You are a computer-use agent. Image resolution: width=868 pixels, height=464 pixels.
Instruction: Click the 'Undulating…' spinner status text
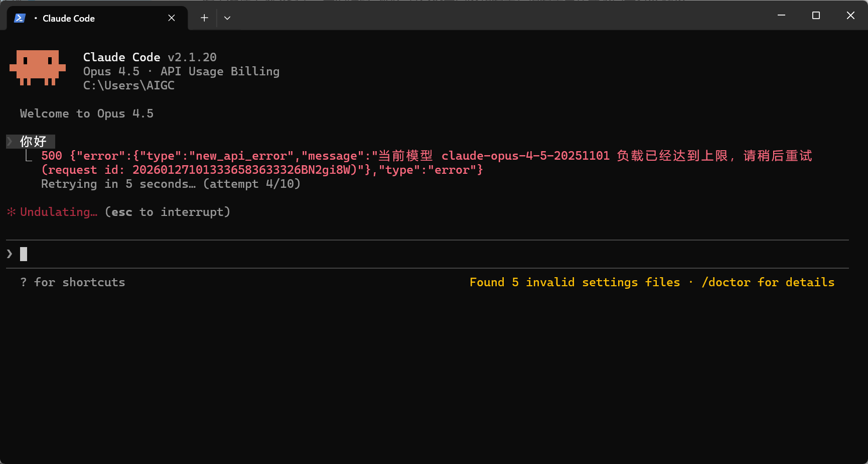pos(59,212)
